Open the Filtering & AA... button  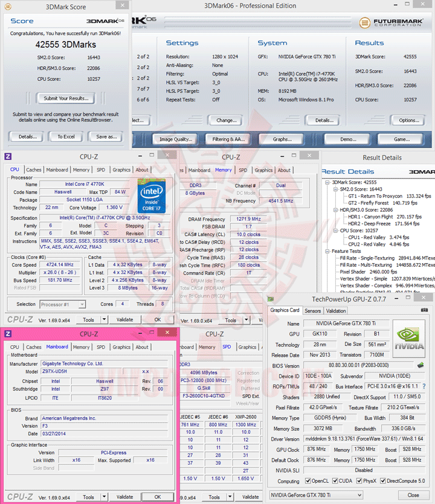click(228, 139)
